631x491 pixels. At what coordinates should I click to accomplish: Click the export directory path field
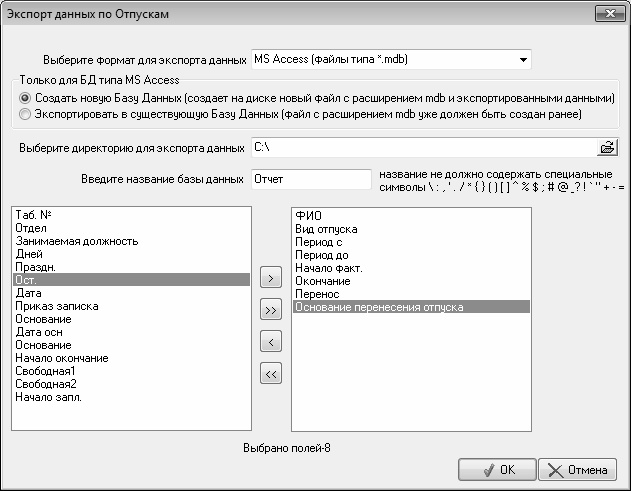pos(420,148)
